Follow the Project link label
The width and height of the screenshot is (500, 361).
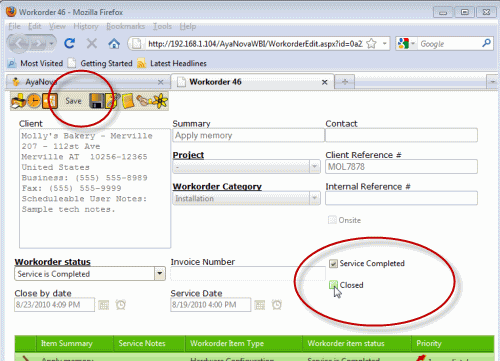[188, 155]
